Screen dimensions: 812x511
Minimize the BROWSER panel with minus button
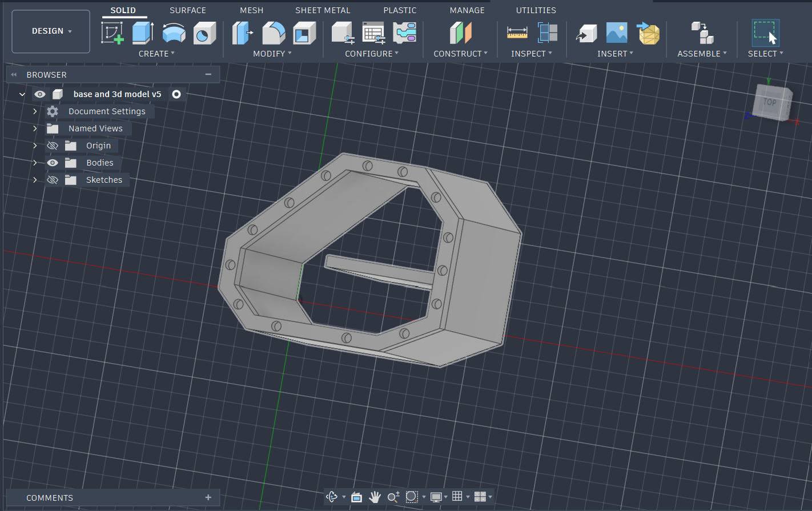[x=208, y=74]
